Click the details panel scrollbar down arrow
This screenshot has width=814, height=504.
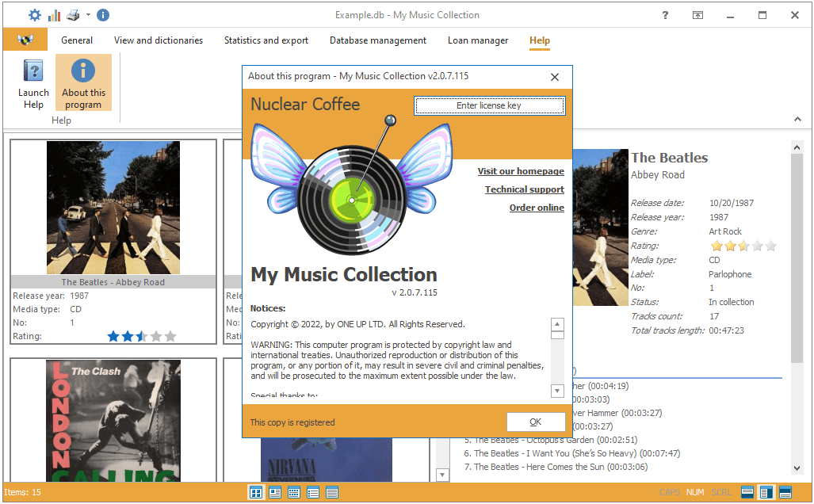[x=797, y=468]
